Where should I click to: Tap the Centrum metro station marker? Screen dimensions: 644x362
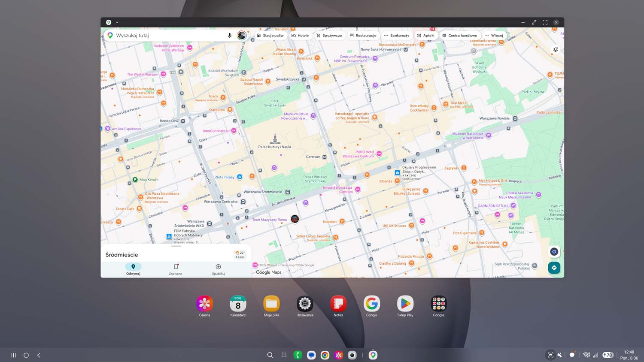[x=324, y=157]
